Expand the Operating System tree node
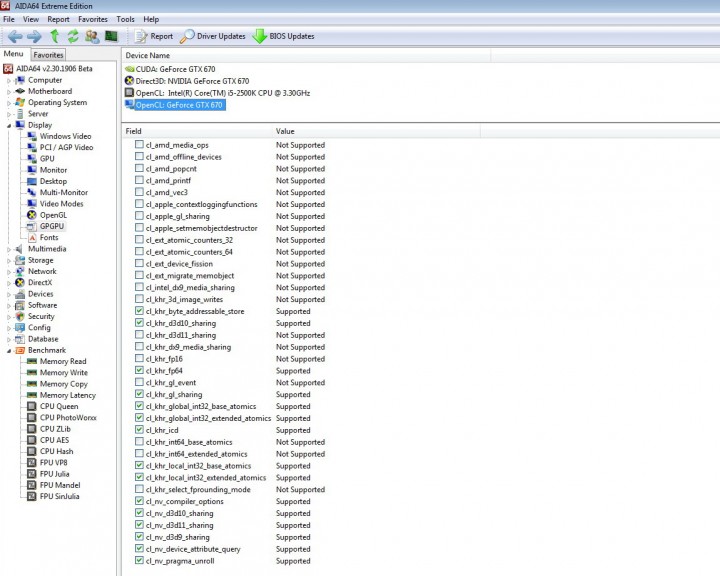720x576 pixels. (9, 103)
